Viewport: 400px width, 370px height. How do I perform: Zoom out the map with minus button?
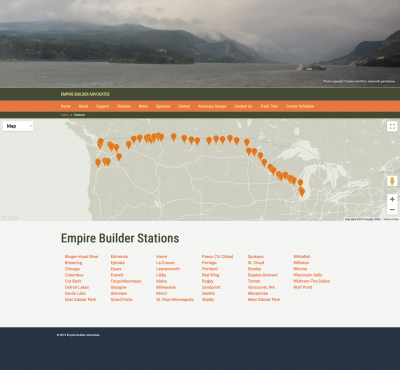392,210
